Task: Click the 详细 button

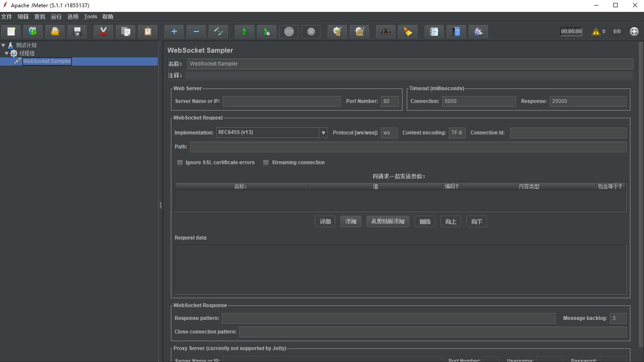Action: [325, 222]
